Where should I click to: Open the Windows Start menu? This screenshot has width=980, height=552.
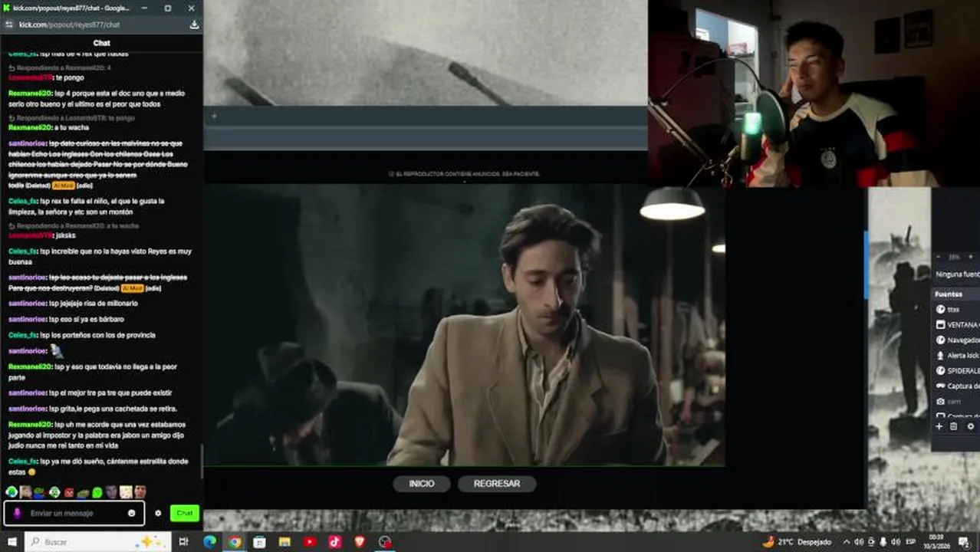(12, 542)
